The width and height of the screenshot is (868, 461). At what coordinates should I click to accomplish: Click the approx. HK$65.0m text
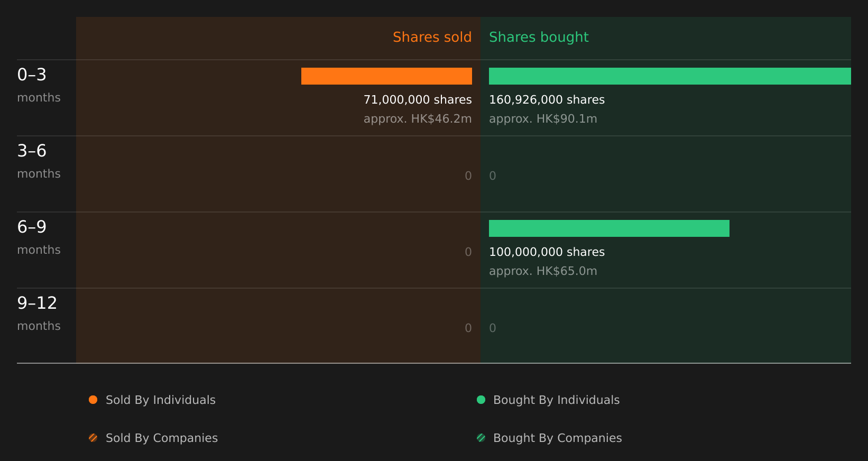(x=543, y=271)
